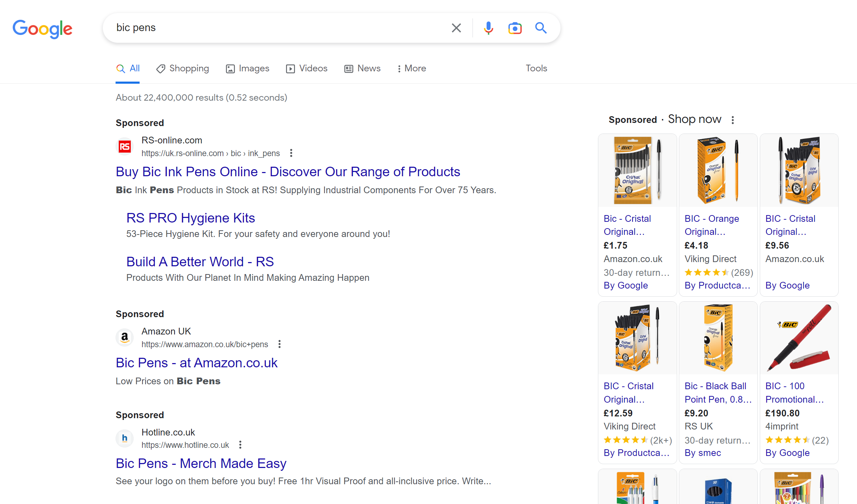Clear the search box with the X icon

point(456,28)
